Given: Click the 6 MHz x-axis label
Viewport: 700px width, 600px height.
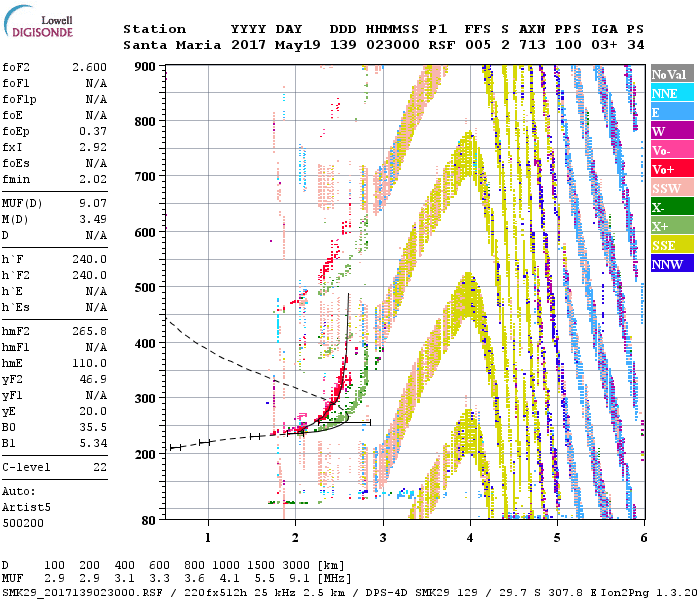Looking at the screenshot, I should coord(643,538).
